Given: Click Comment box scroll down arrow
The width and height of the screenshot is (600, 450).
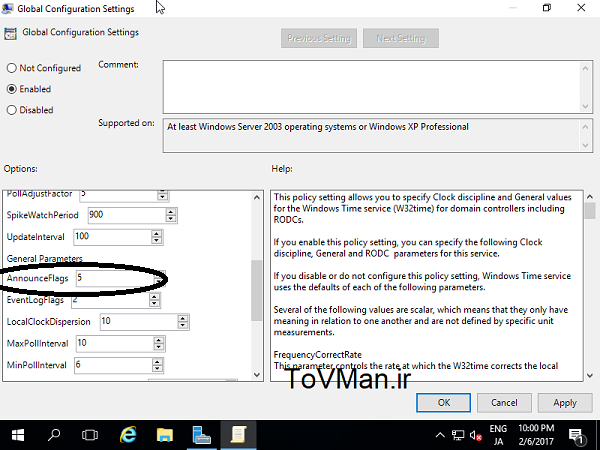Looking at the screenshot, I should pyautogui.click(x=585, y=106).
